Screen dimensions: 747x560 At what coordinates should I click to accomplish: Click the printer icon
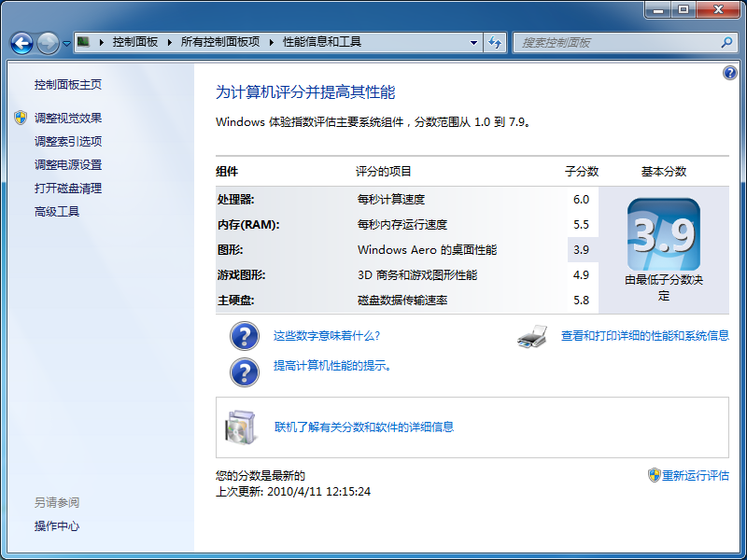tap(531, 336)
